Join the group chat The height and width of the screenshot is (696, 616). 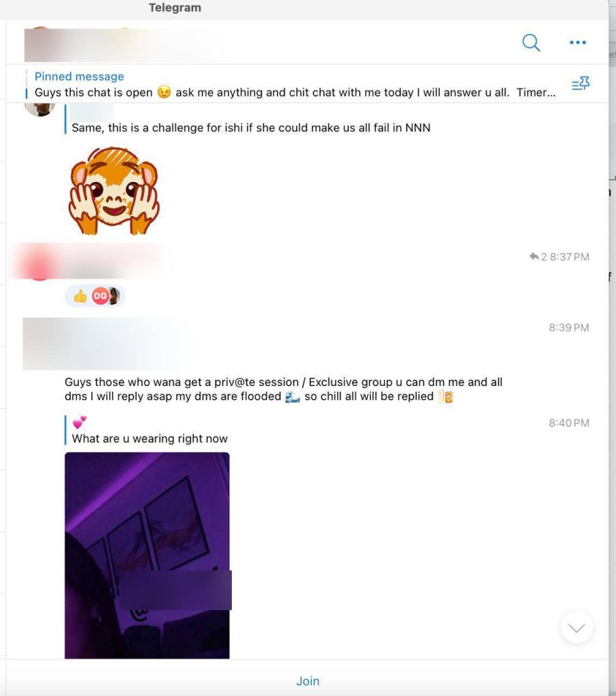[308, 681]
